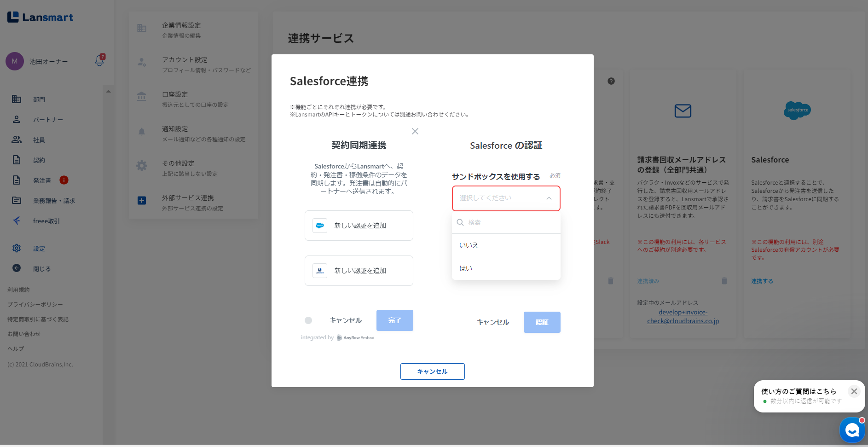Open the プライバシーポリシー link
868x447 pixels.
tap(35, 305)
